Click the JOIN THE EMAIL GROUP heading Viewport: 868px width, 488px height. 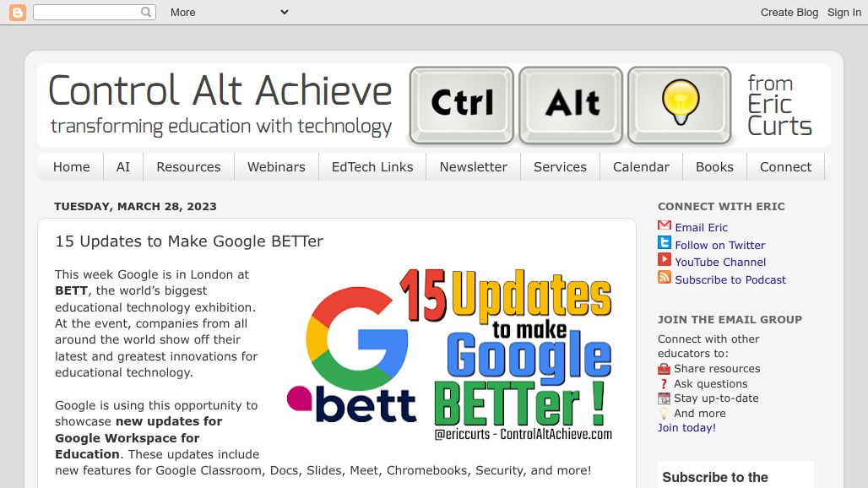tap(730, 319)
